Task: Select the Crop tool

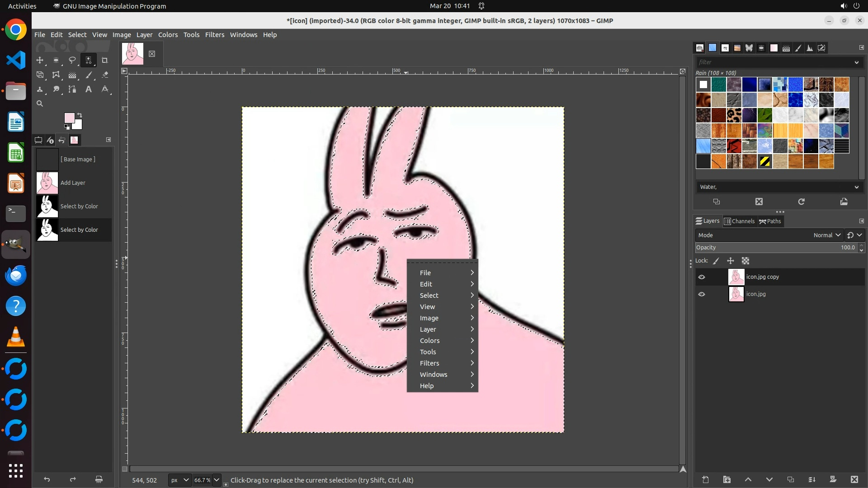Action: [x=105, y=60]
